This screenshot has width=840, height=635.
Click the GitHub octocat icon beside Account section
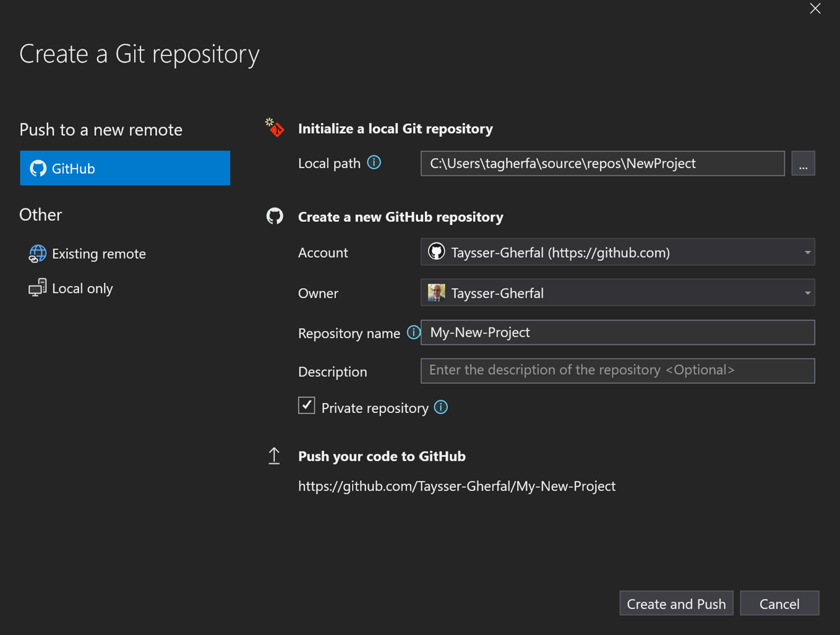(275, 216)
